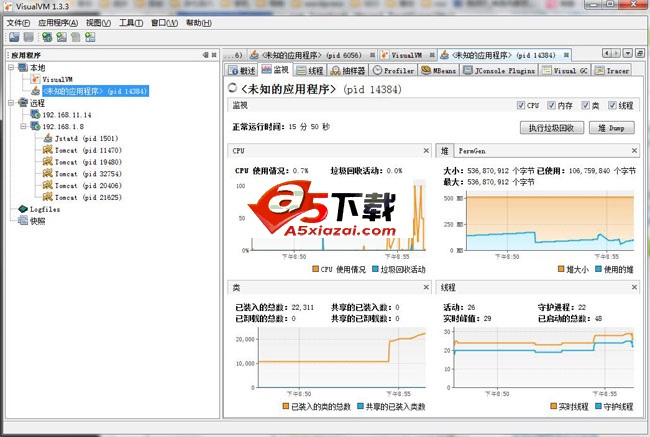This screenshot has height=437, width=650.
Task: Collapse the 192.168.1.8 host node
Action: coord(24,126)
